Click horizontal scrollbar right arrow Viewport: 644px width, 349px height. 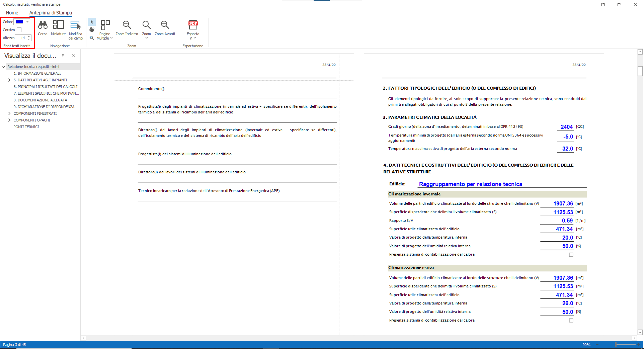634,338
